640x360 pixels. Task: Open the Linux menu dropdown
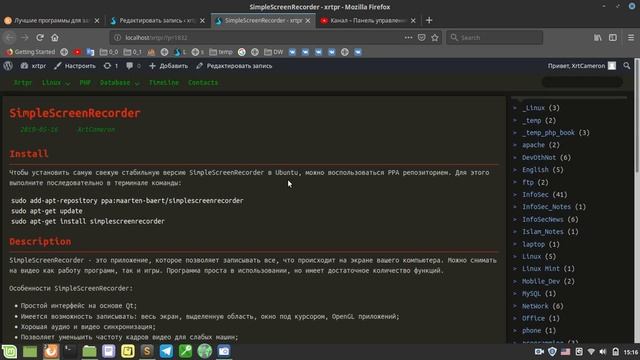pyautogui.click(x=56, y=82)
